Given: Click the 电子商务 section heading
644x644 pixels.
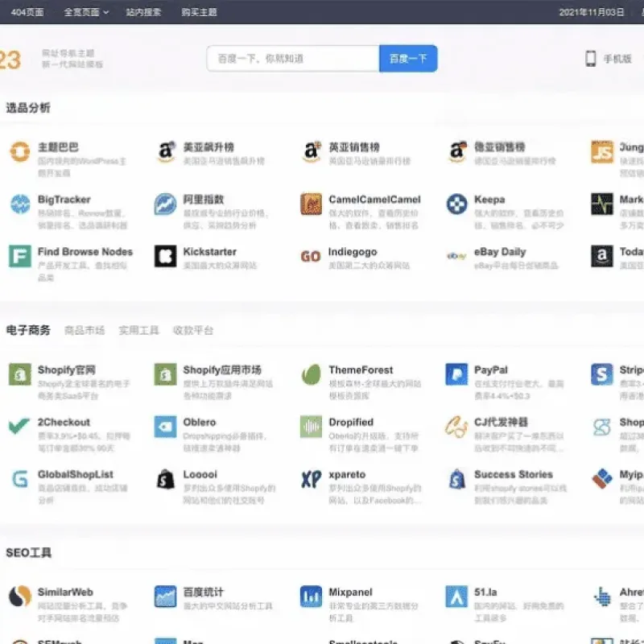Looking at the screenshot, I should (x=28, y=330).
